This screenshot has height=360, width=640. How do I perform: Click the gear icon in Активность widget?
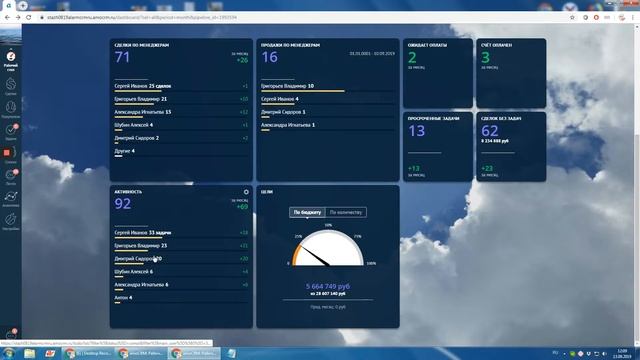click(x=246, y=192)
